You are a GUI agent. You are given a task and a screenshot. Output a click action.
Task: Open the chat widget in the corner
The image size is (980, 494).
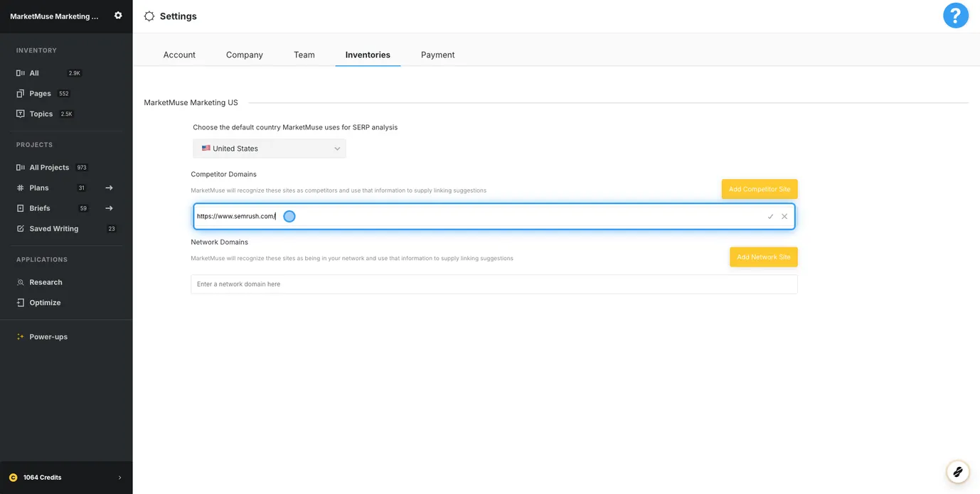pyautogui.click(x=958, y=471)
